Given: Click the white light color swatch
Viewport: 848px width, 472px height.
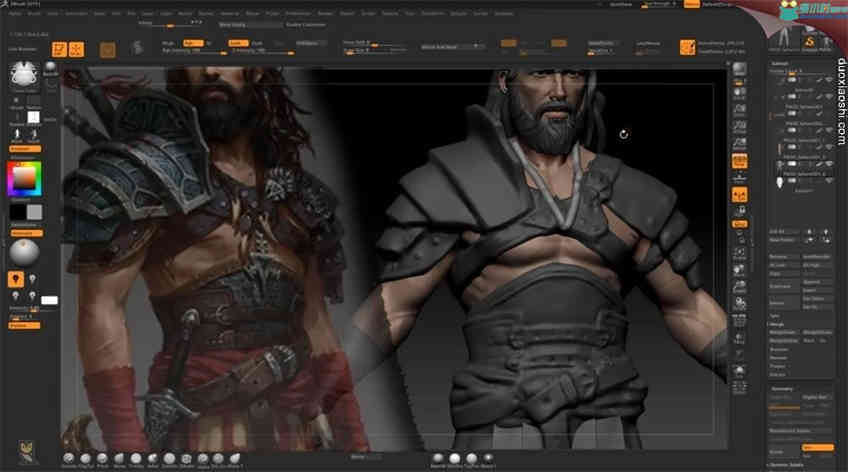Looking at the screenshot, I should coord(49,300).
